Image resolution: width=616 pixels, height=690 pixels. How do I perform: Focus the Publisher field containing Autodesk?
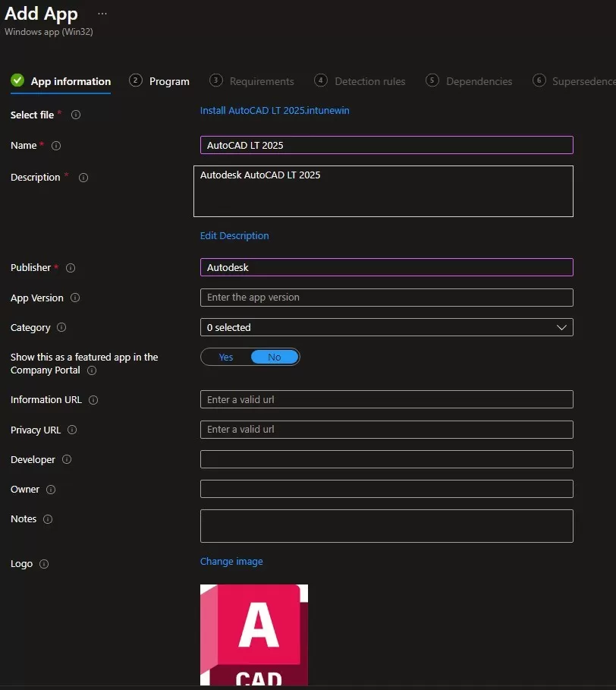(x=386, y=267)
